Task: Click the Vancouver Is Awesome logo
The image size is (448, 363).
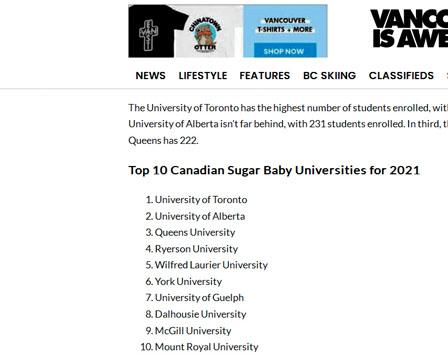Action: tap(409, 29)
